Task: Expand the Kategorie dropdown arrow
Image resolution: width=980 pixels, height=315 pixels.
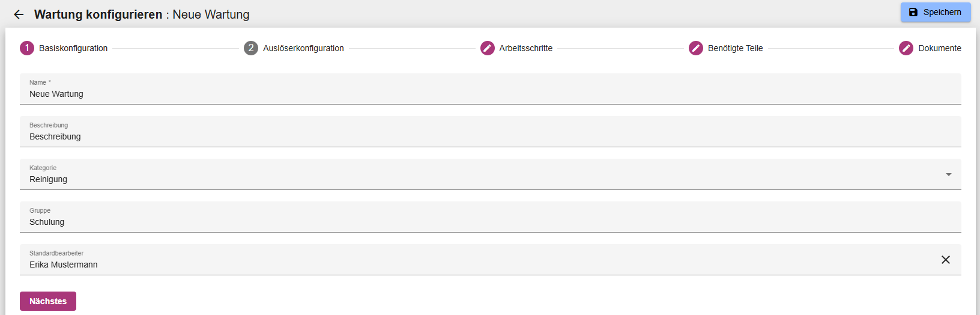Action: [949, 174]
